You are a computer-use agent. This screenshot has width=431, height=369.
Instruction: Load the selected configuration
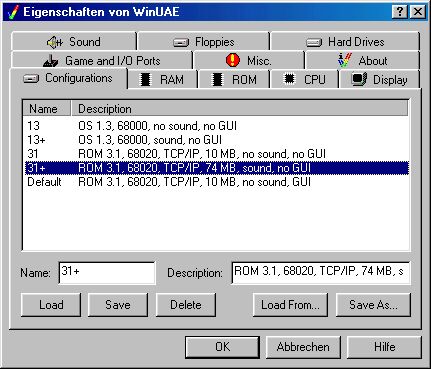51,305
